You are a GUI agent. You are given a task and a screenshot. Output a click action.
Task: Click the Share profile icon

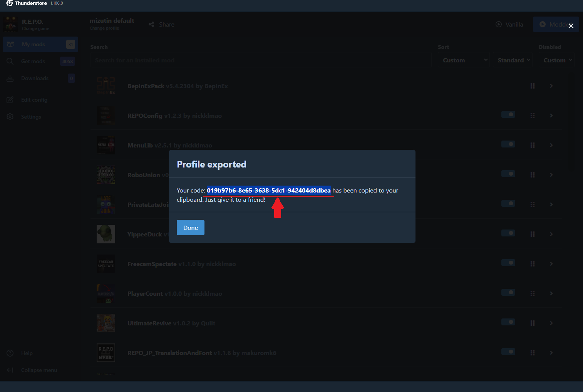151,24
